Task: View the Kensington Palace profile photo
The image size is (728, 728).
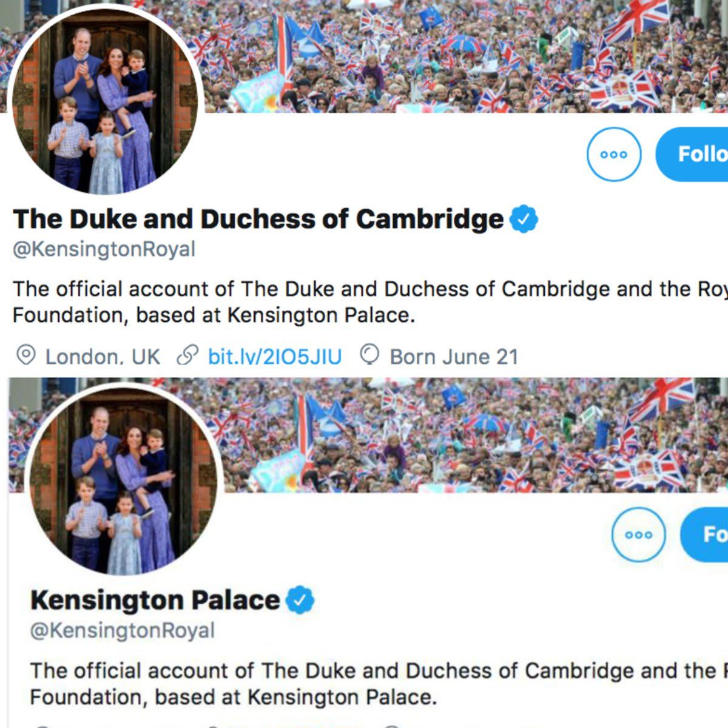Action: point(124,479)
